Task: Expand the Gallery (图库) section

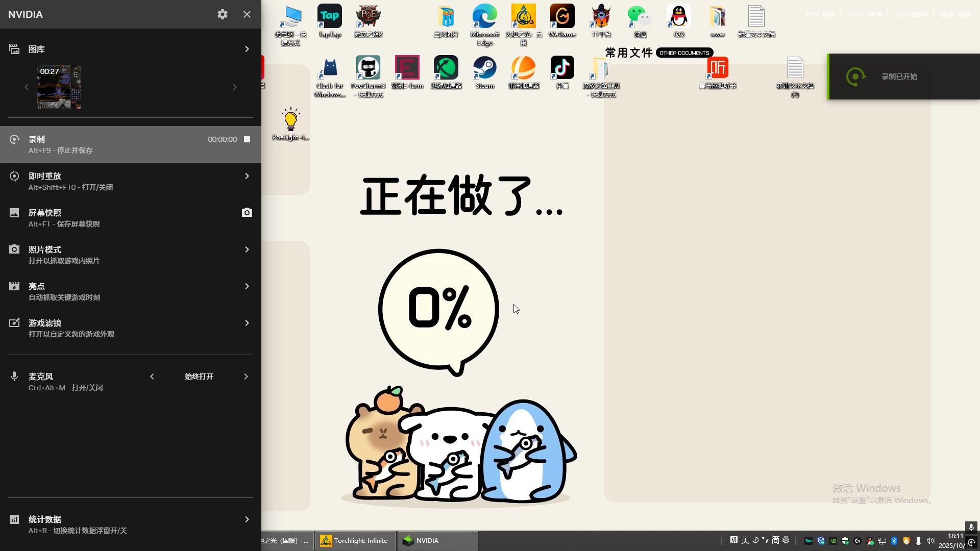Action: [x=247, y=49]
